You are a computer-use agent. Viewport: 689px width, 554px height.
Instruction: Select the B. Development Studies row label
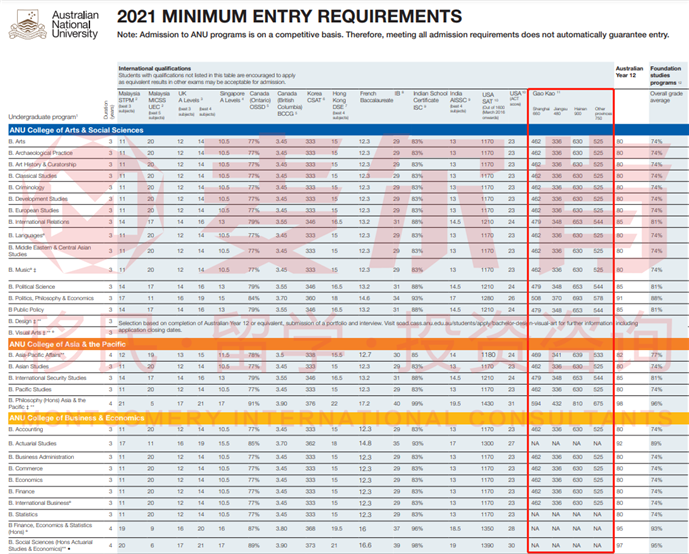(x=38, y=199)
